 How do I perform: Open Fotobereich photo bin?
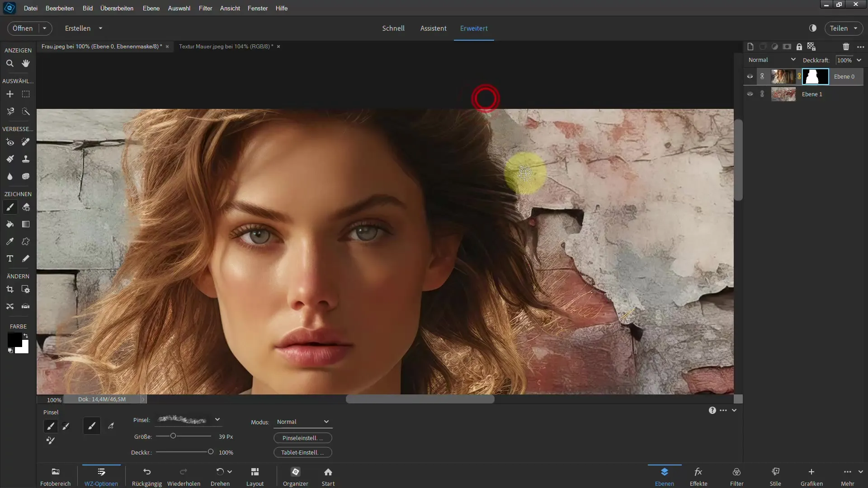point(56,477)
